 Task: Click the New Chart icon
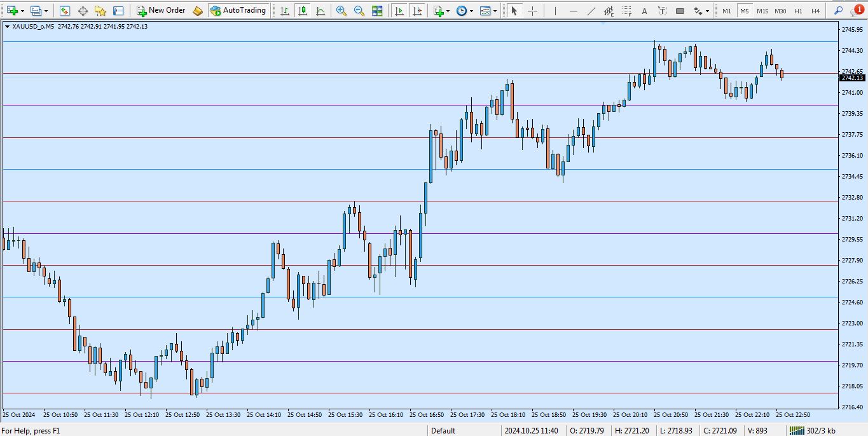[x=12, y=11]
